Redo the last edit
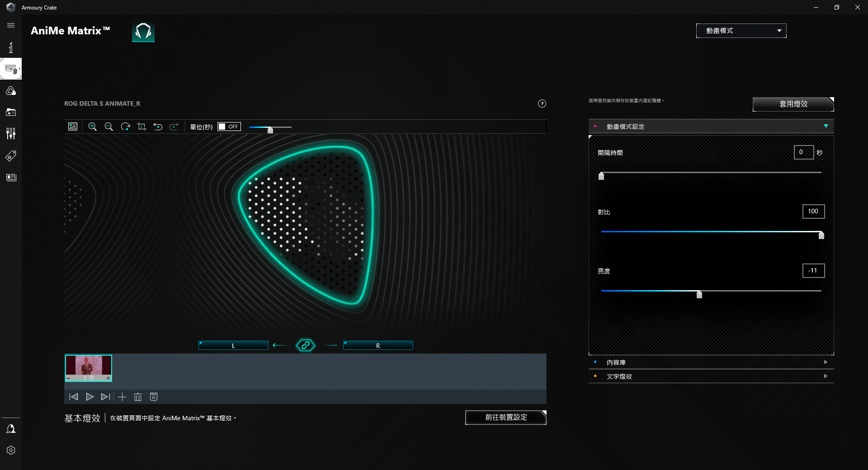 pyautogui.click(x=174, y=127)
